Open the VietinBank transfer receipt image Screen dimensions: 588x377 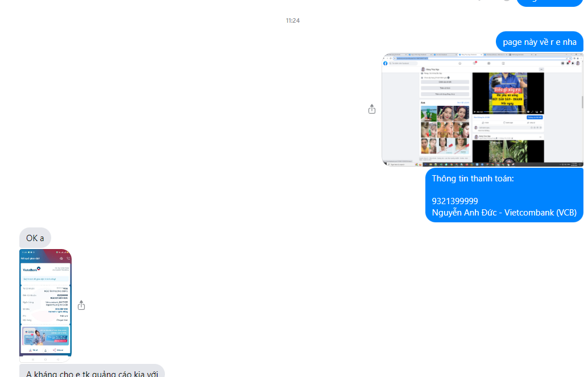coord(45,305)
